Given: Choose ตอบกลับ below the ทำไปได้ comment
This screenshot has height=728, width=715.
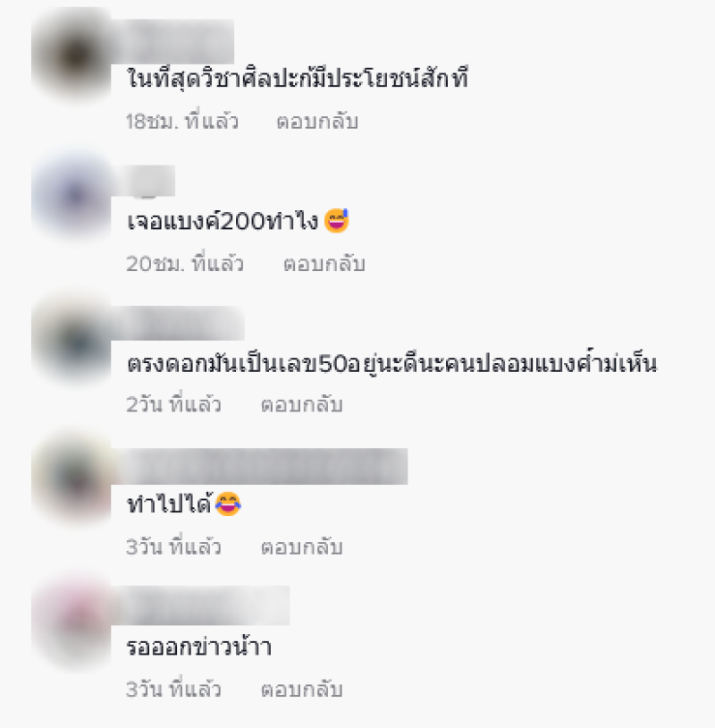Looking at the screenshot, I should tap(301, 547).
